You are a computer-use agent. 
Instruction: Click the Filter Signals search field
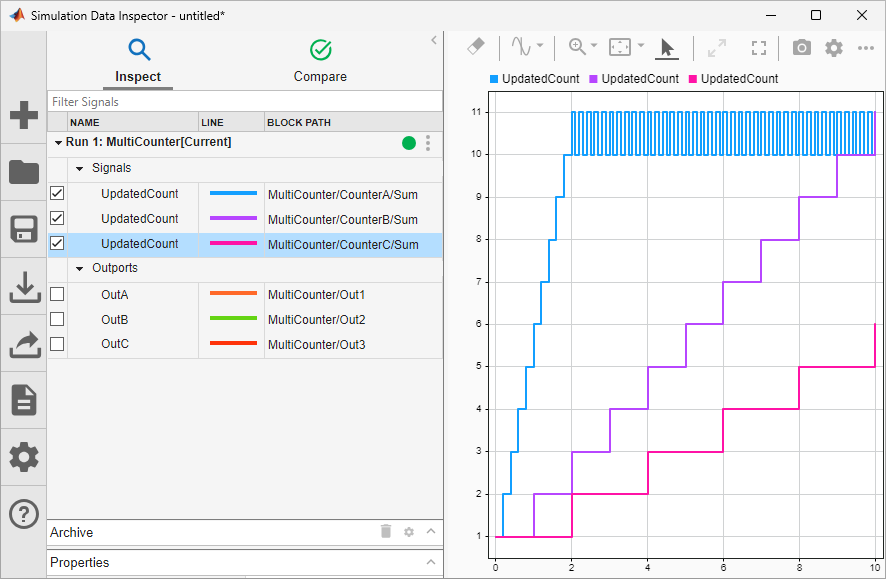point(150,100)
